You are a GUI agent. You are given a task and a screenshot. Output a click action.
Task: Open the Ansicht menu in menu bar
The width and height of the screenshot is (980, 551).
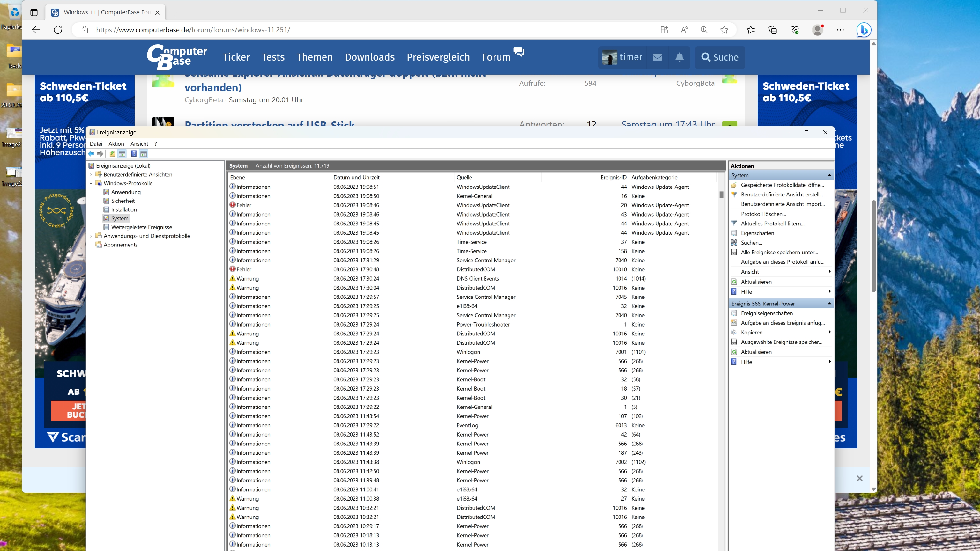tap(139, 144)
